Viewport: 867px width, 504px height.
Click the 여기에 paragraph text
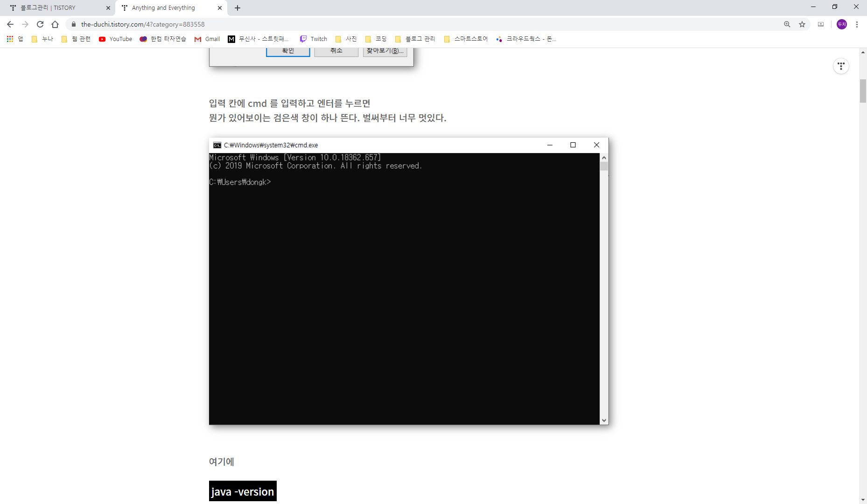pyautogui.click(x=222, y=462)
